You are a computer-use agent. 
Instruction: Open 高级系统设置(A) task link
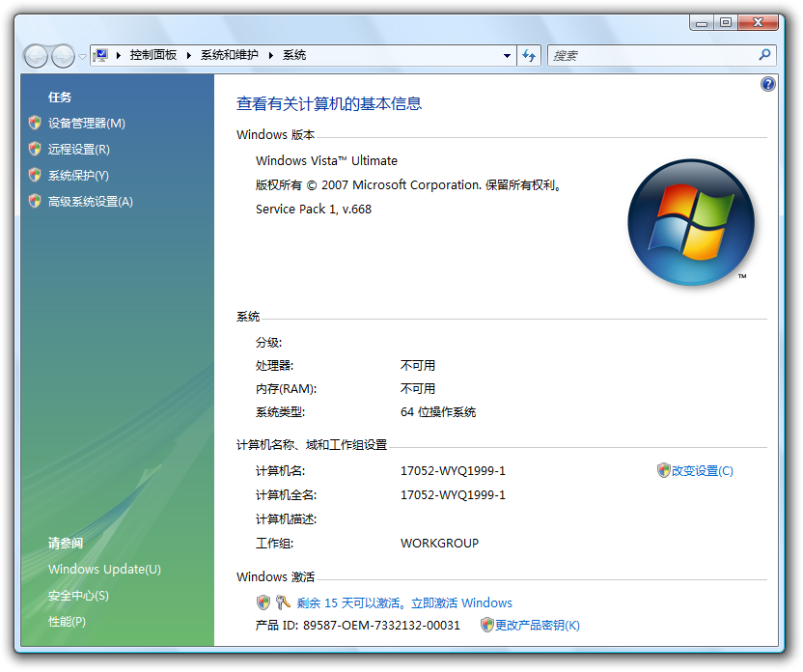coord(90,201)
